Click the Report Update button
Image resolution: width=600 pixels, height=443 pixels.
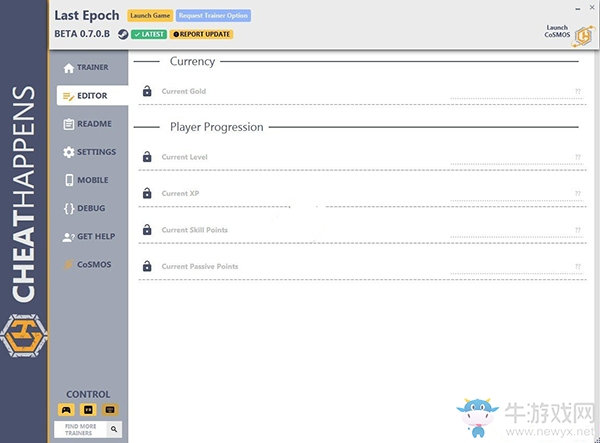pyautogui.click(x=202, y=34)
